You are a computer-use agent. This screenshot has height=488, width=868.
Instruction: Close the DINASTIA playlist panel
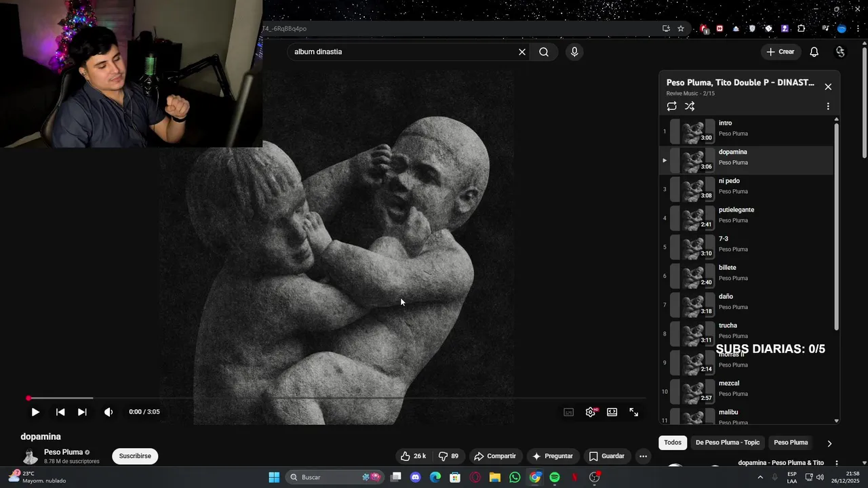tap(828, 87)
